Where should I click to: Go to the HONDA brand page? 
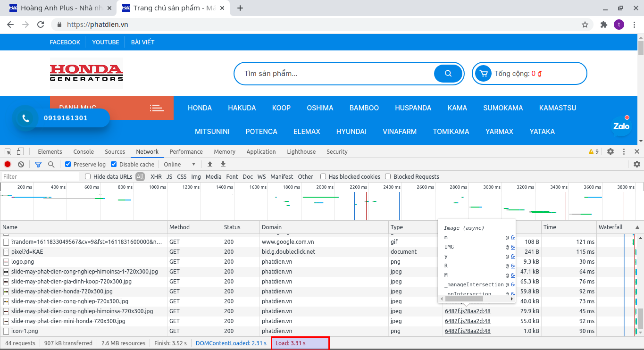(x=200, y=108)
